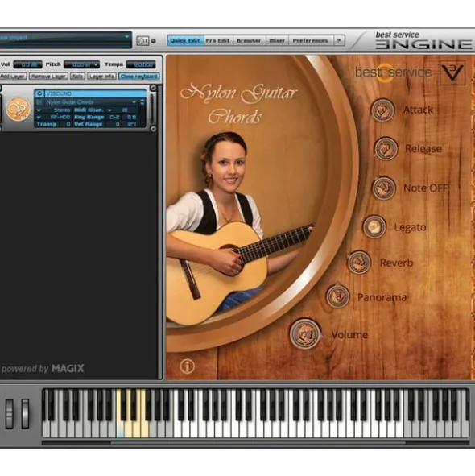
Task: Click the Volume knob
Action: tap(305, 334)
